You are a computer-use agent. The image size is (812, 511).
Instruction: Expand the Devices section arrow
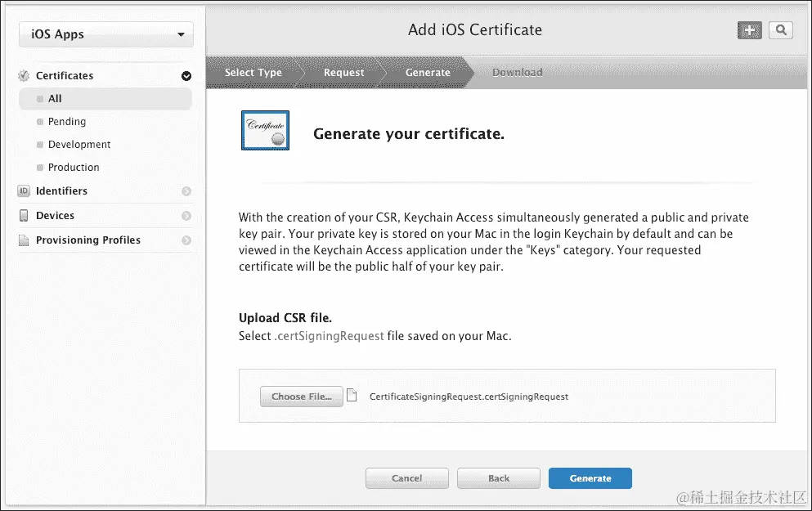(186, 215)
